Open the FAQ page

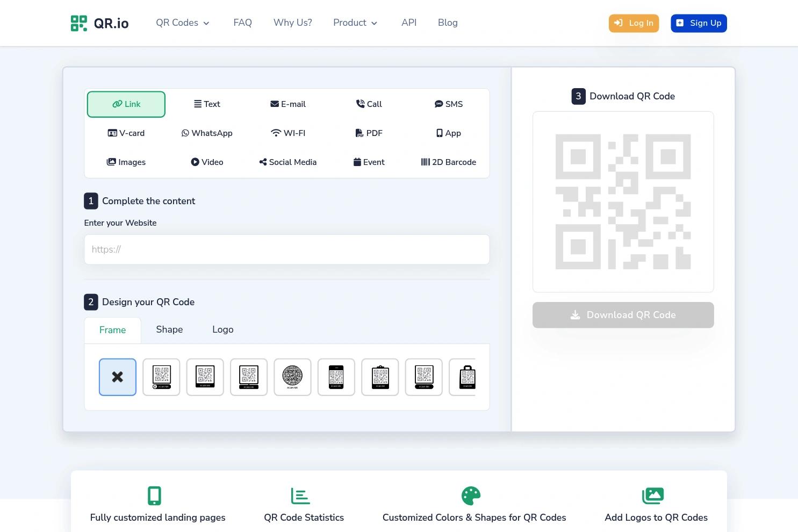click(x=242, y=23)
